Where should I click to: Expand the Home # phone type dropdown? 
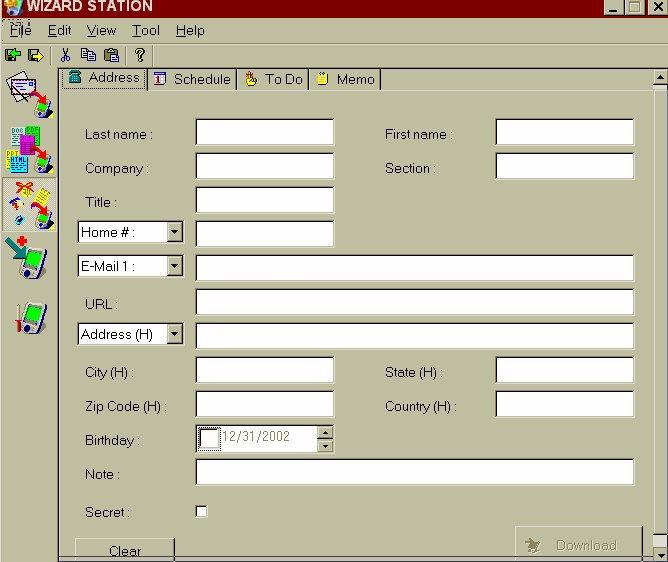tap(175, 232)
